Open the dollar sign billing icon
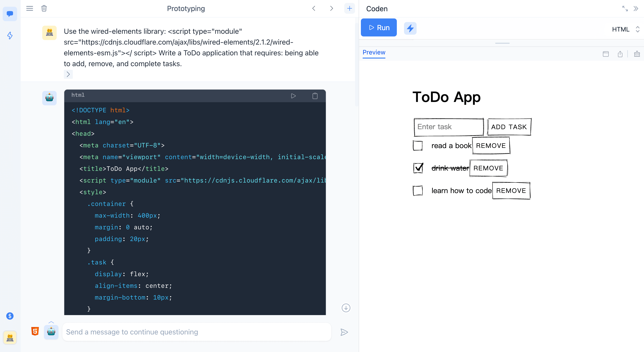 coord(10,316)
